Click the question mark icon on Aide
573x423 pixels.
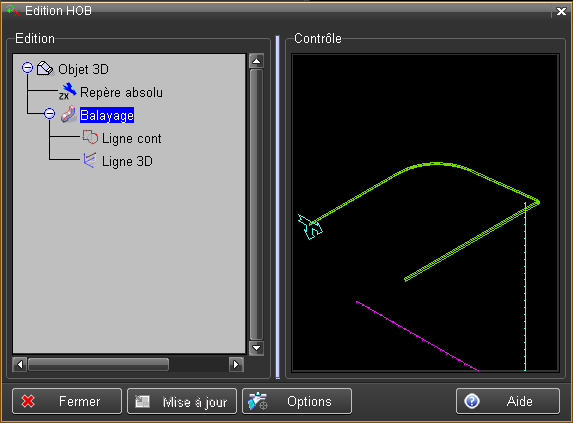click(x=472, y=401)
